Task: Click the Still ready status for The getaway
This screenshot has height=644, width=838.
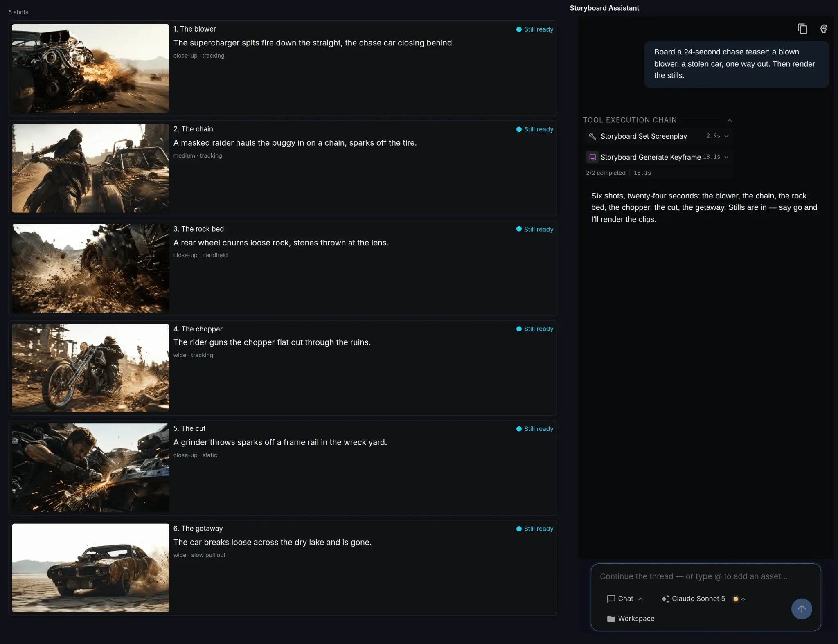Action: (x=535, y=529)
